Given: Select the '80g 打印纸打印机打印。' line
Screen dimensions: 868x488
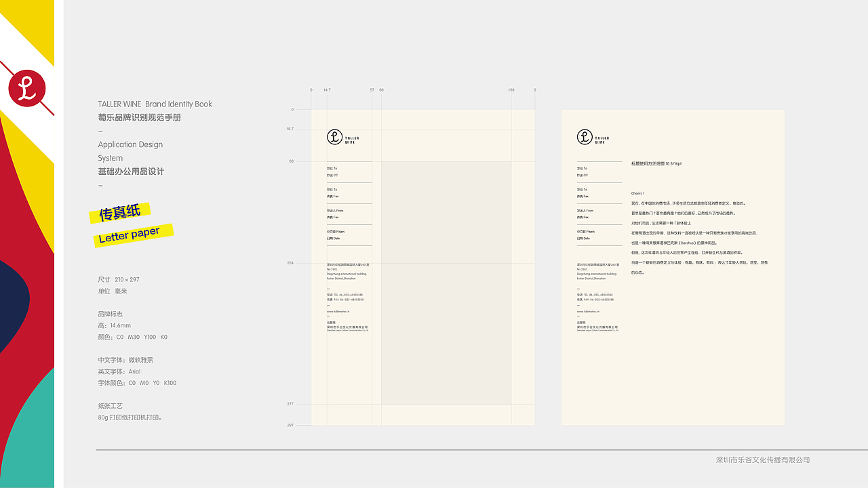Looking at the screenshot, I should (x=130, y=418).
